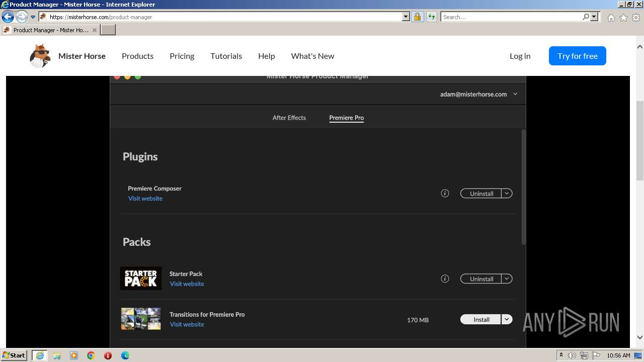Install Transitions for Premiere Pro
This screenshot has height=362, width=644.
point(481,319)
